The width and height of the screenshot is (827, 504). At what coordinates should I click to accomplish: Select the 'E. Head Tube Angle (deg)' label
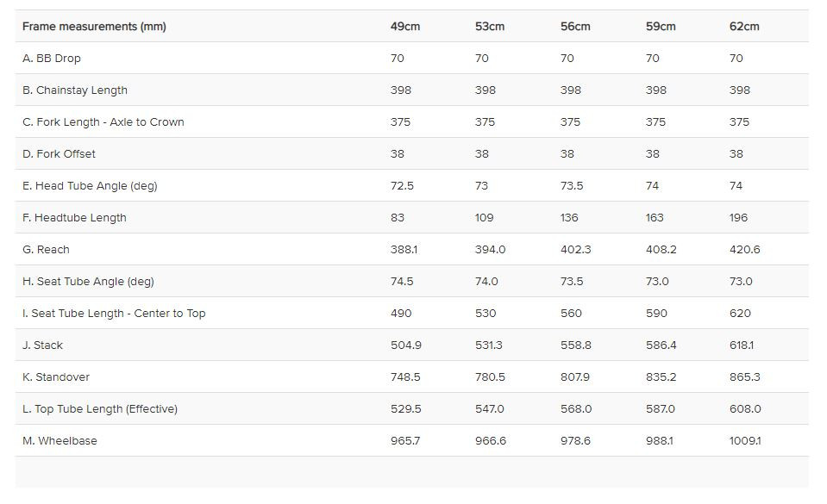point(90,186)
